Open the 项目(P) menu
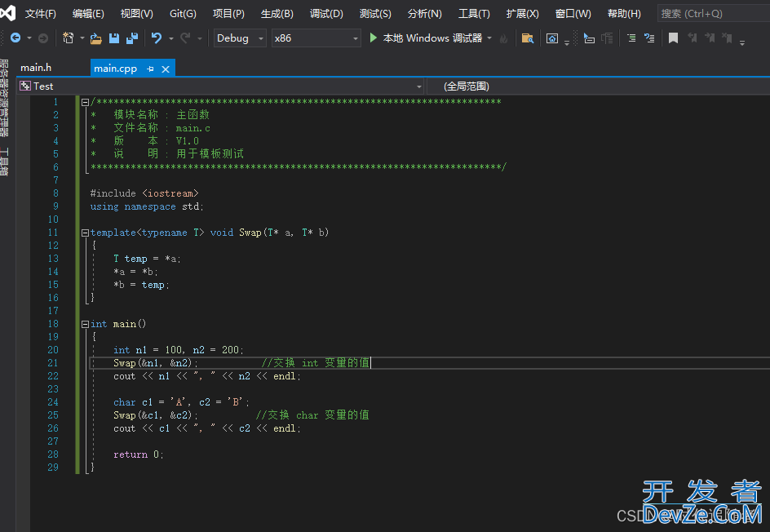 228,13
